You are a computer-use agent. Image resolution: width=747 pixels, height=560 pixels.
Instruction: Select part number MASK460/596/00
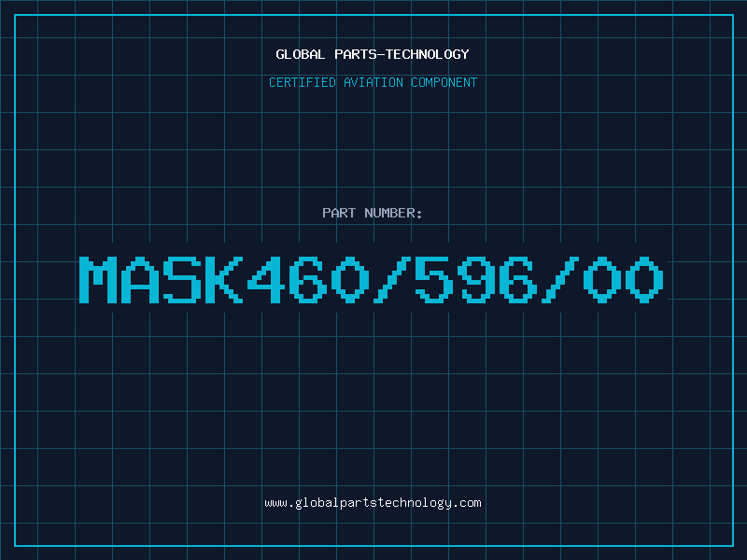tap(371, 280)
